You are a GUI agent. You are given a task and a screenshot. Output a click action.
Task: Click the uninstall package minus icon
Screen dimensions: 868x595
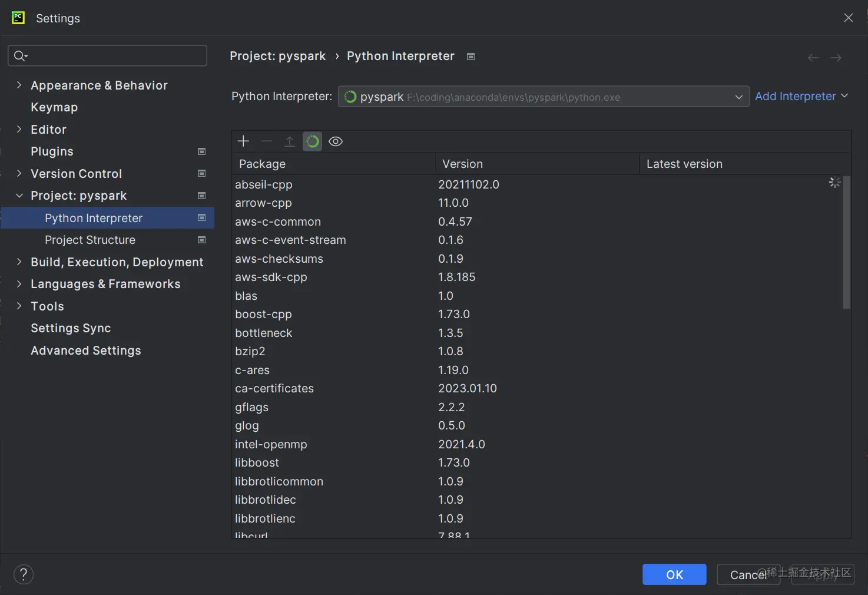coord(266,141)
